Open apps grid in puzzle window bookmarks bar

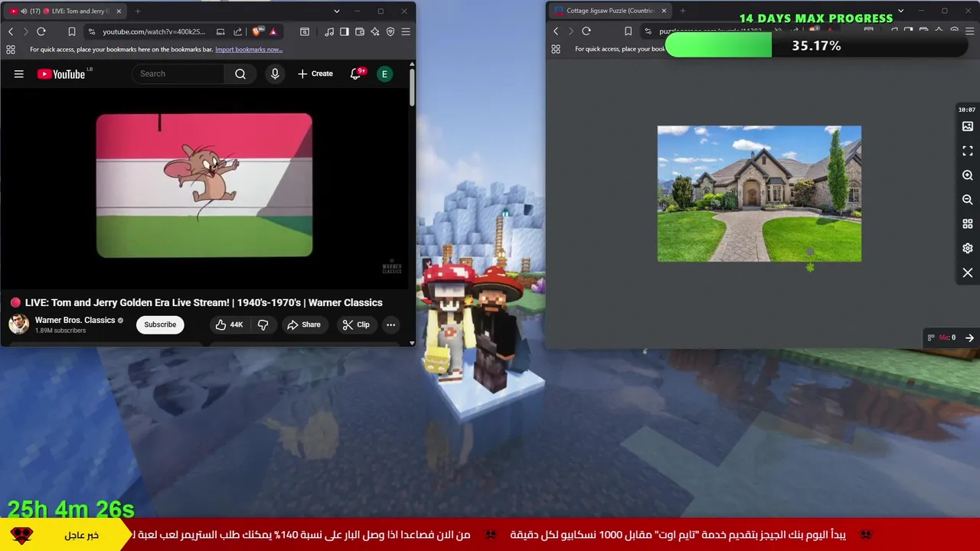click(x=557, y=49)
